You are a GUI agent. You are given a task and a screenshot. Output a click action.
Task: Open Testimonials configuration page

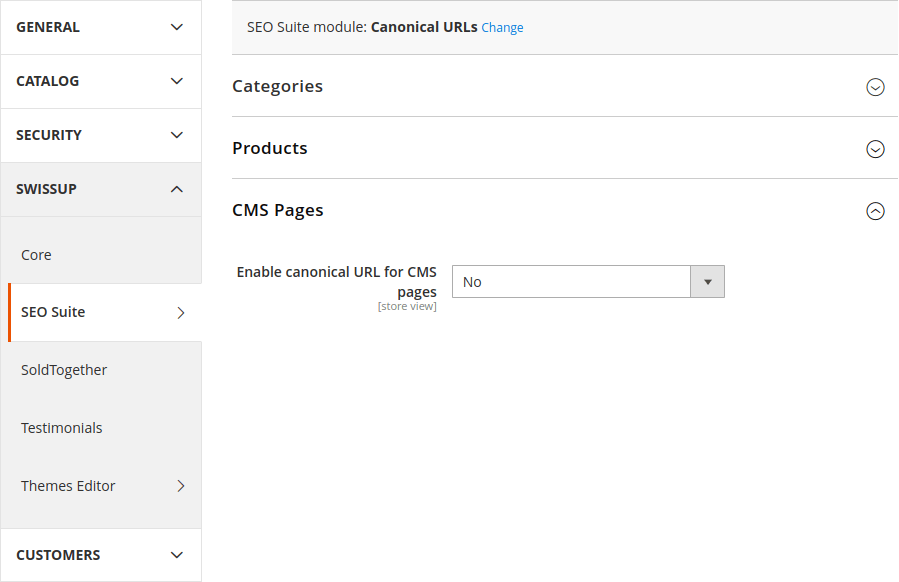pyautogui.click(x=62, y=428)
